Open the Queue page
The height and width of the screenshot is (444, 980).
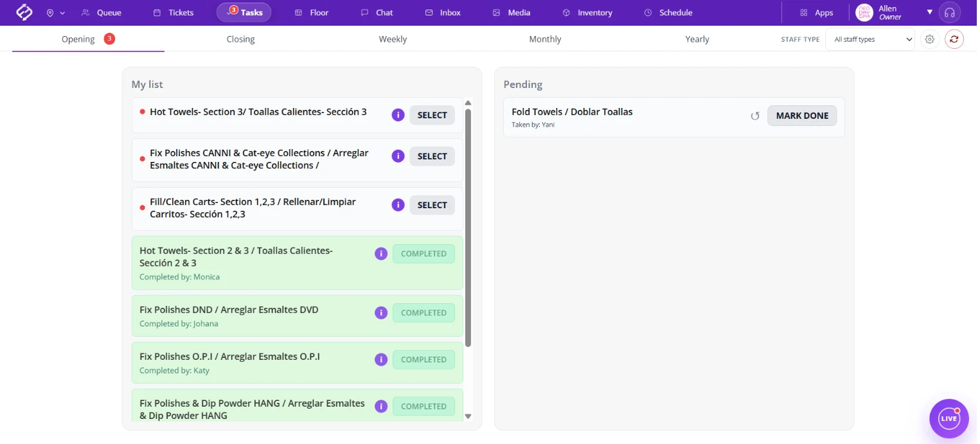pyautogui.click(x=102, y=13)
